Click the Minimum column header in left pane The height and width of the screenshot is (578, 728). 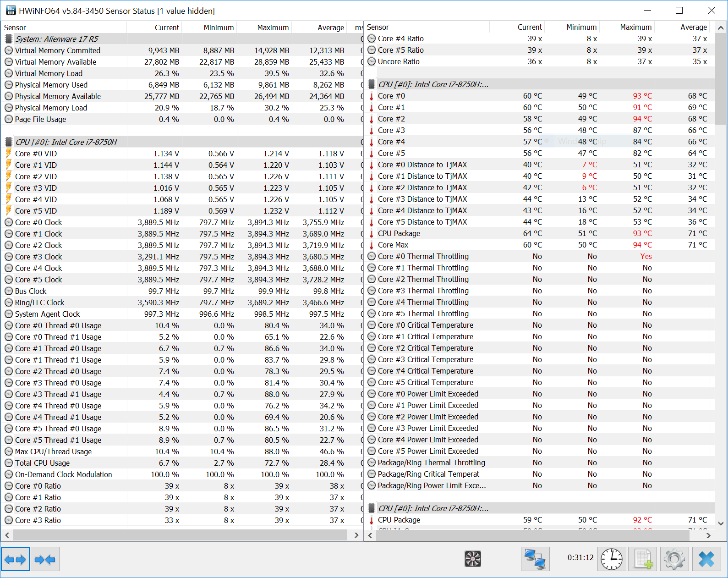(209, 28)
